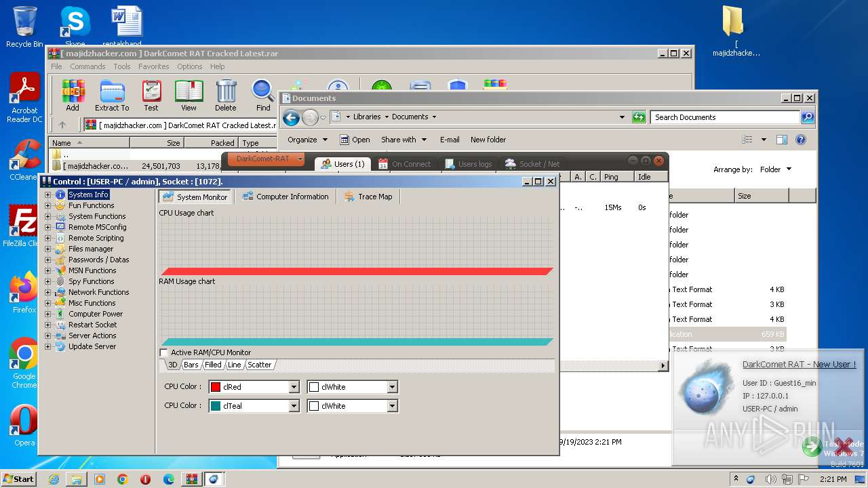Click WinRAR Find icon

point(263,91)
